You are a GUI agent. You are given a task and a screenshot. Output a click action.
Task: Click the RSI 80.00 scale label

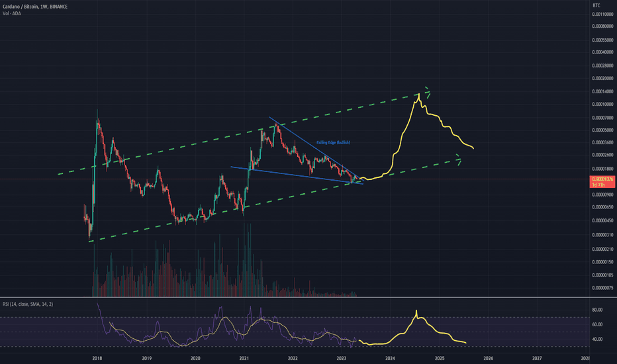(x=597, y=310)
